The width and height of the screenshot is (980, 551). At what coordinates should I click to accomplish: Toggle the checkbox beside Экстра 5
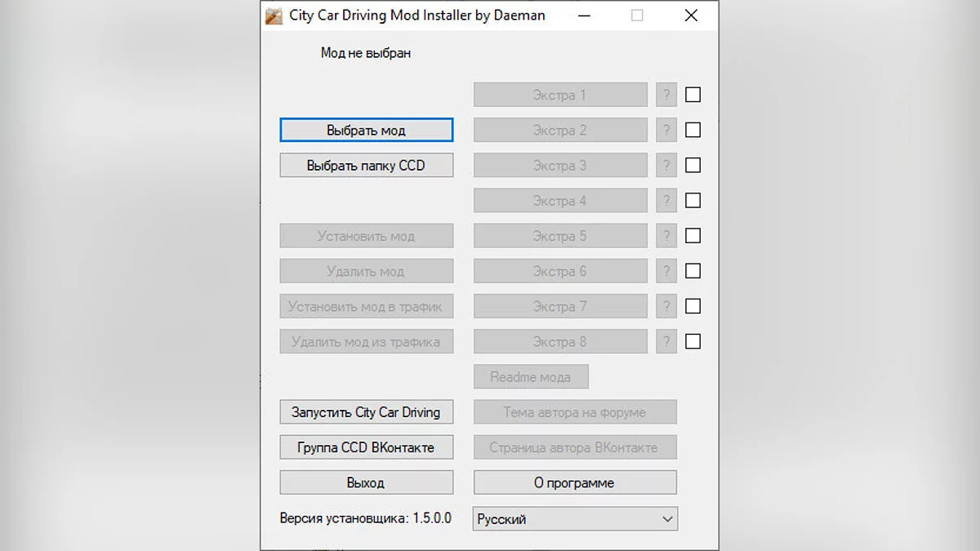(x=693, y=235)
